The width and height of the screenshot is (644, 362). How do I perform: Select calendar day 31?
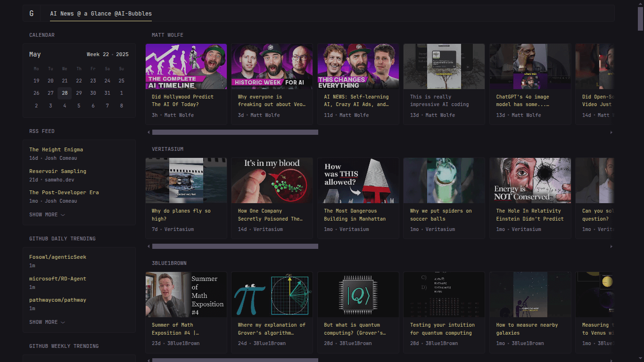[x=107, y=93]
